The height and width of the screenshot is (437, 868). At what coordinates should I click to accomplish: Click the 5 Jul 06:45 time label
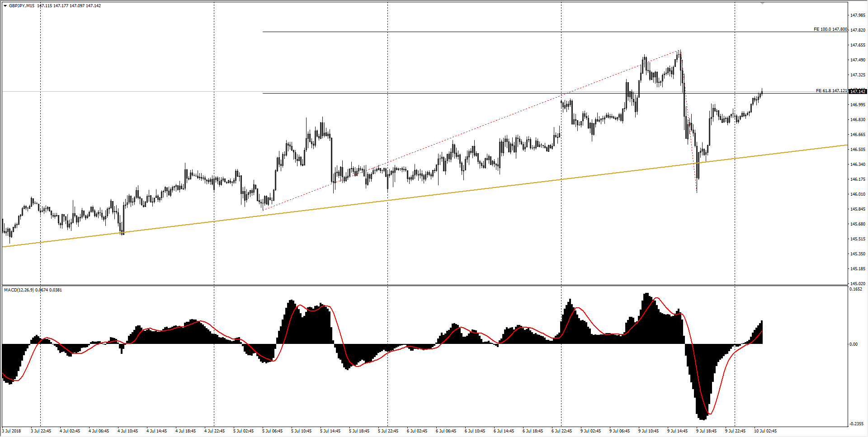coord(272,431)
